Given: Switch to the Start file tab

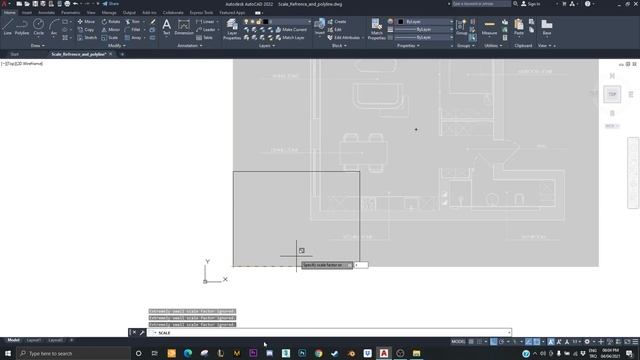Looking at the screenshot, I should point(15,54).
